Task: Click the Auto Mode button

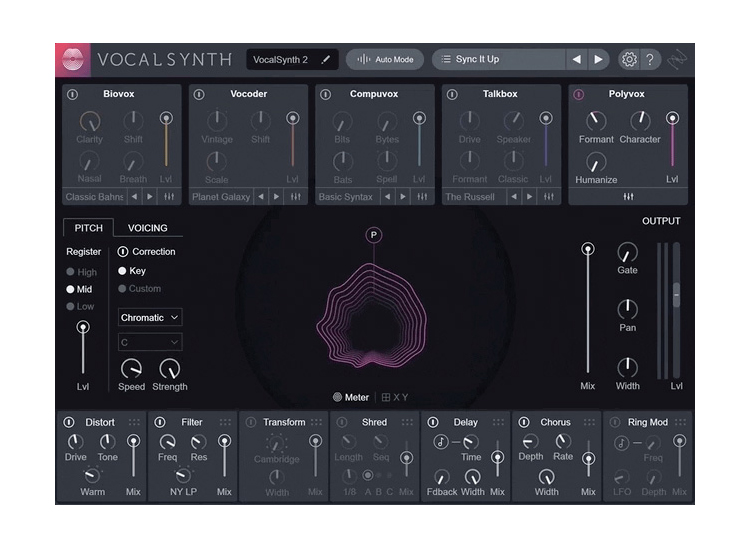Action: pyautogui.click(x=385, y=59)
